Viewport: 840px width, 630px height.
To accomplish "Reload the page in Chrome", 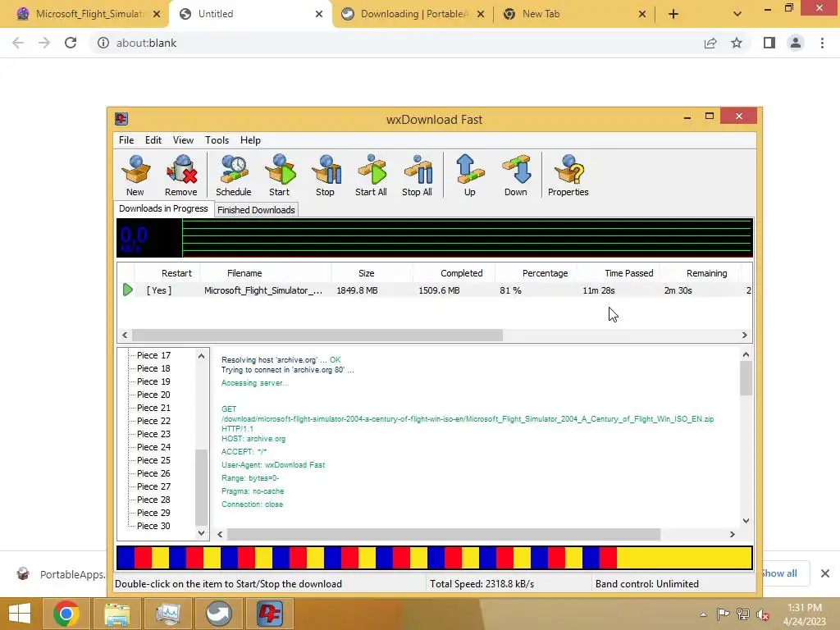I will coord(71,43).
